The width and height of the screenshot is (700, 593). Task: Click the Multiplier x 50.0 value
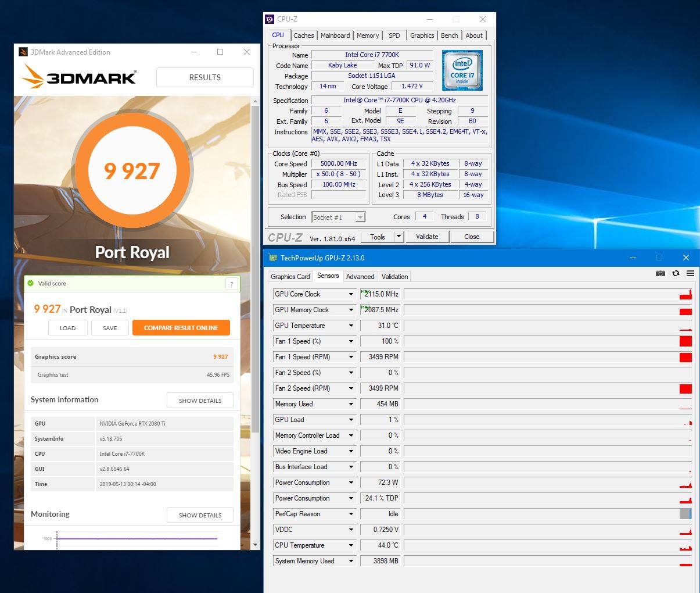coord(339,174)
